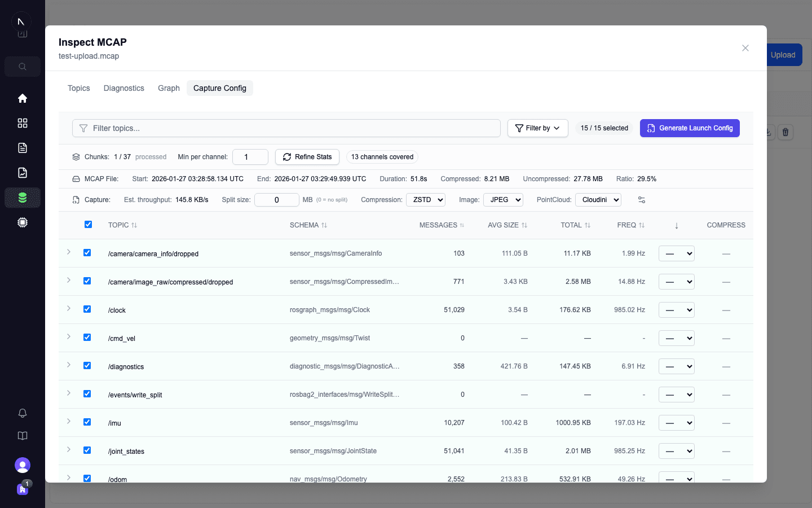Click the rosgraph_msgs/msg/Clock schema cell
The image size is (812, 508).
point(330,310)
